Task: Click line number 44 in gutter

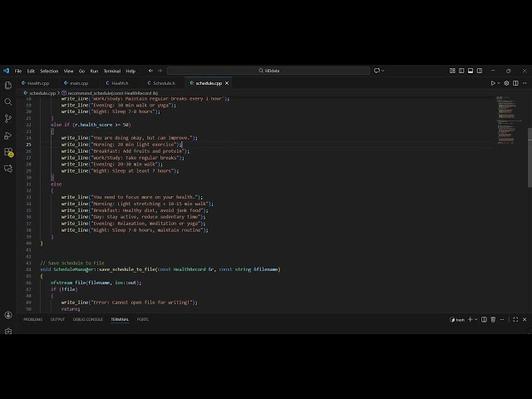Action: pos(28,269)
